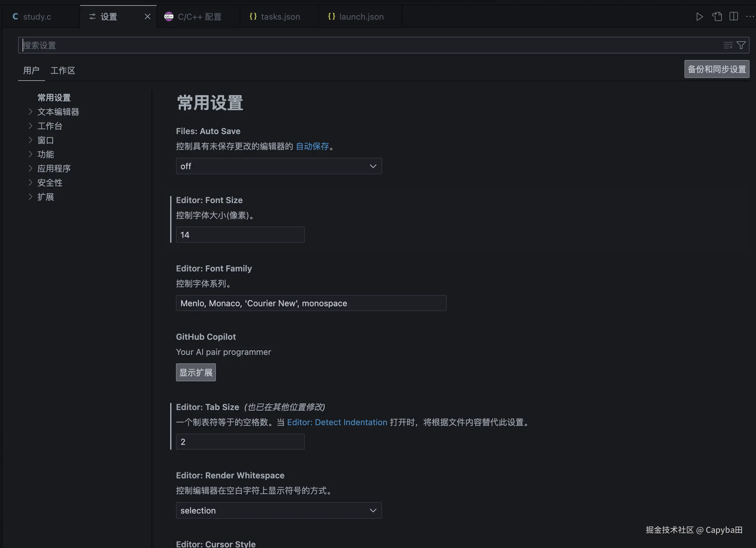
Task: Open the Render Whitespace selection dropdown
Action: point(279,510)
